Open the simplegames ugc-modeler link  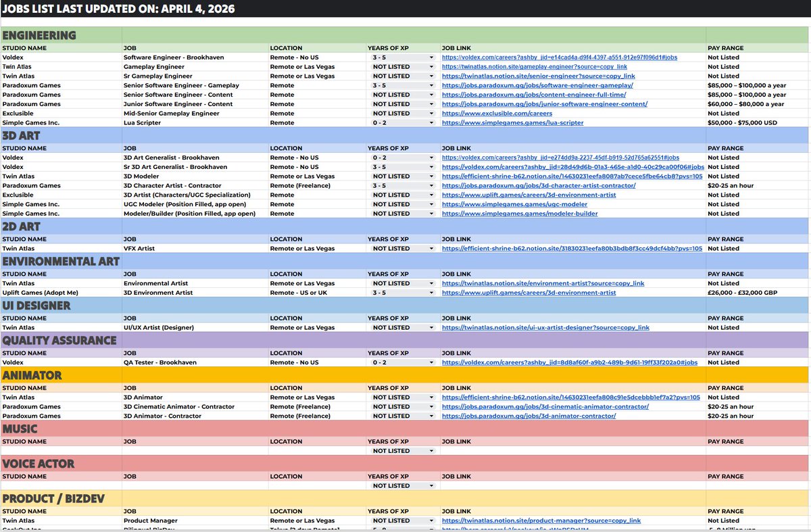514,204
